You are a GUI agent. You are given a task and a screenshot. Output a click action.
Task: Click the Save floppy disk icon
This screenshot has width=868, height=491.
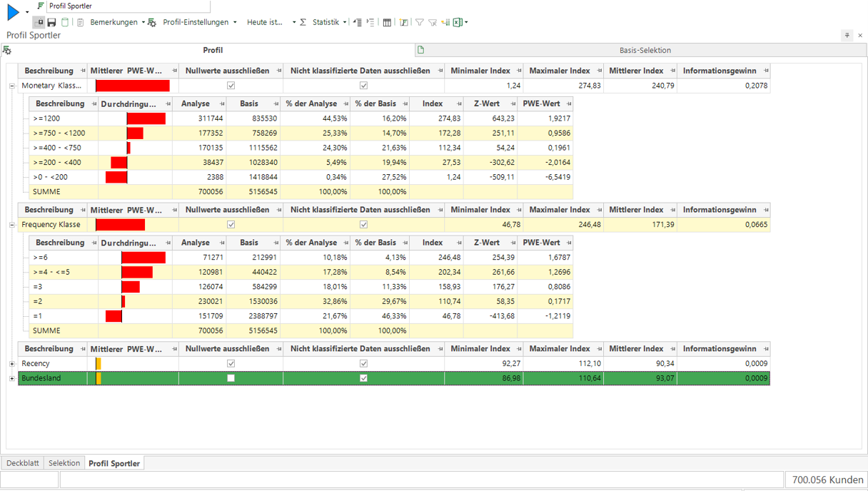tap(51, 22)
